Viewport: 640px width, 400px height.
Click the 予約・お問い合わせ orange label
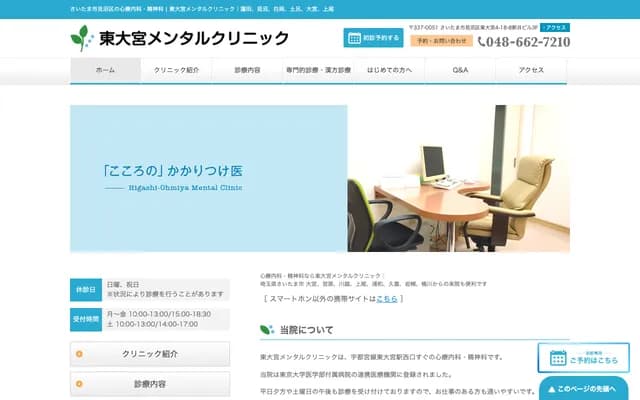[441, 41]
